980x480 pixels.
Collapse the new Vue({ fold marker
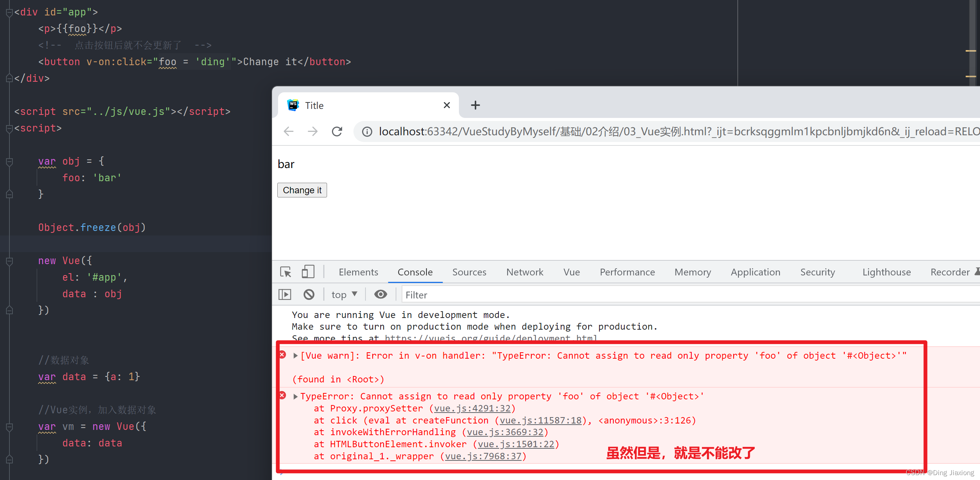(x=9, y=261)
